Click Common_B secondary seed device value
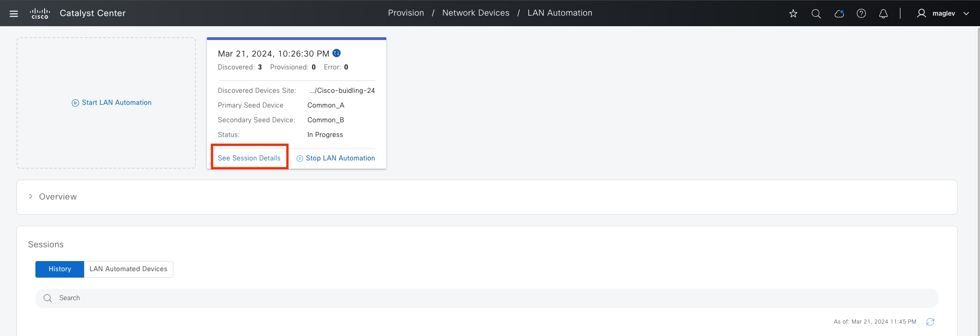This screenshot has width=980, height=336. pos(326,120)
